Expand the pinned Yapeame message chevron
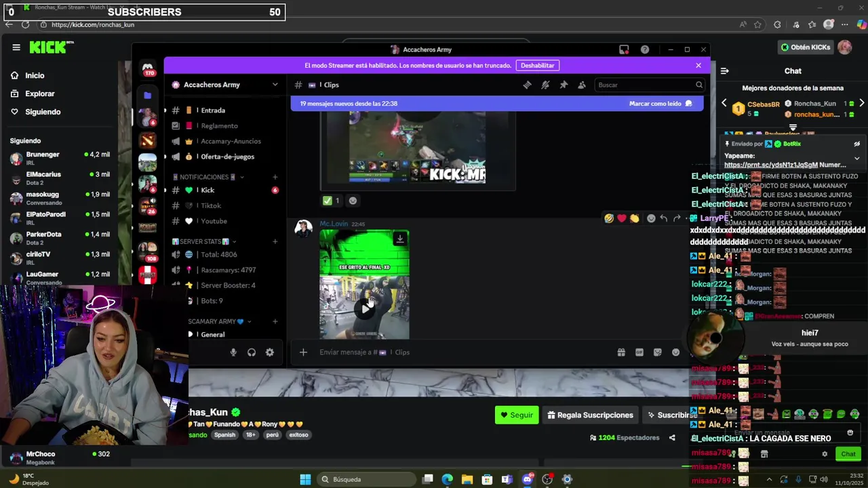This screenshot has width=868, height=488. click(856, 159)
